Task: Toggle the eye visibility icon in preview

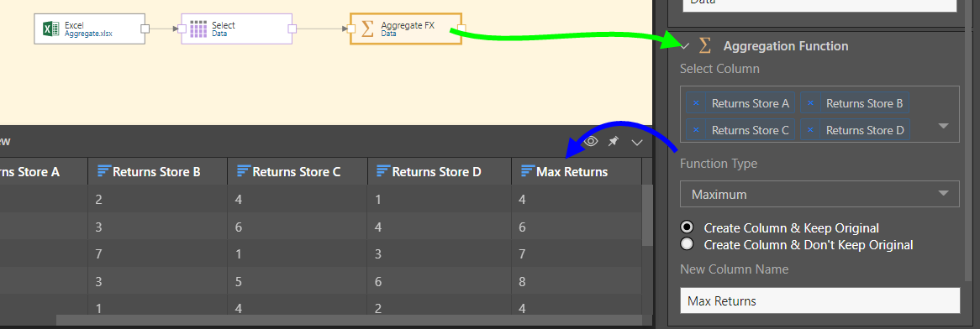Action: pyautogui.click(x=591, y=142)
